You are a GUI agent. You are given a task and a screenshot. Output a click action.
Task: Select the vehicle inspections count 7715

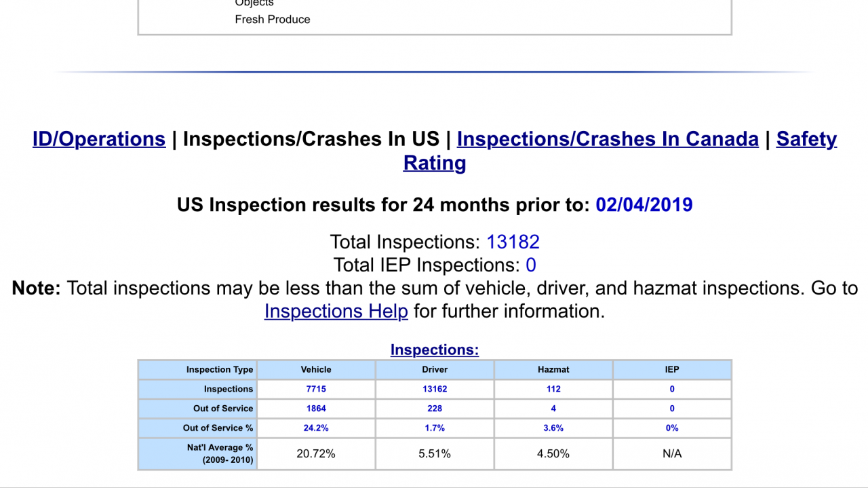316,389
